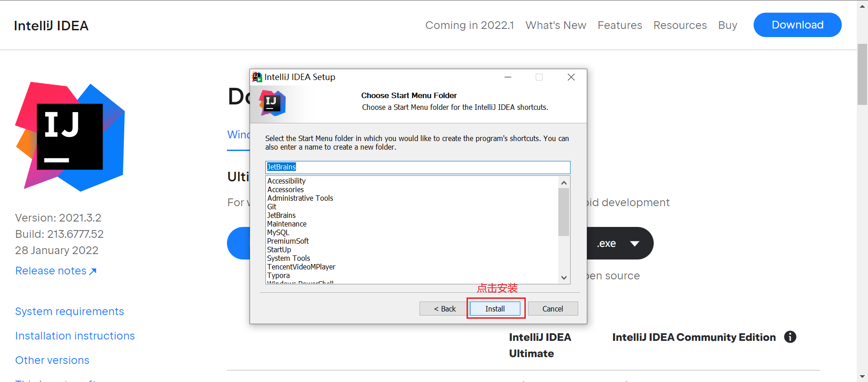Minimize the IntelliJ IDEA Setup window
Image resolution: width=868 pixels, height=382 pixels.
click(x=508, y=77)
